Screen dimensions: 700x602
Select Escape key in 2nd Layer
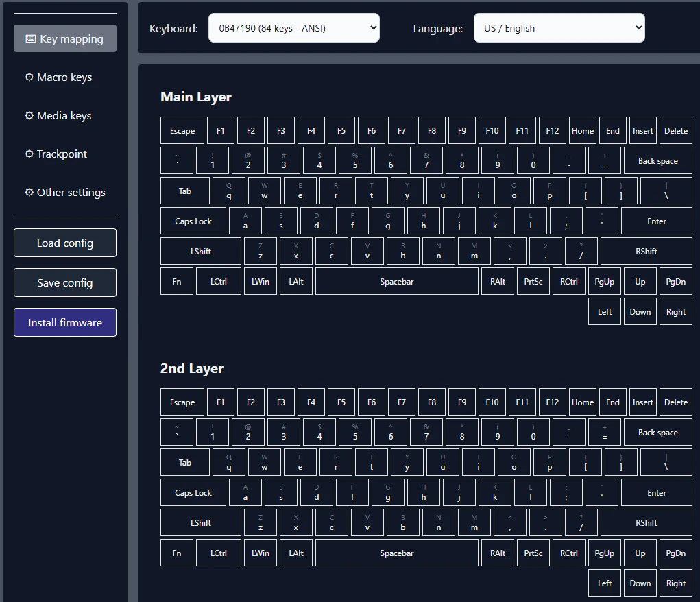182,402
